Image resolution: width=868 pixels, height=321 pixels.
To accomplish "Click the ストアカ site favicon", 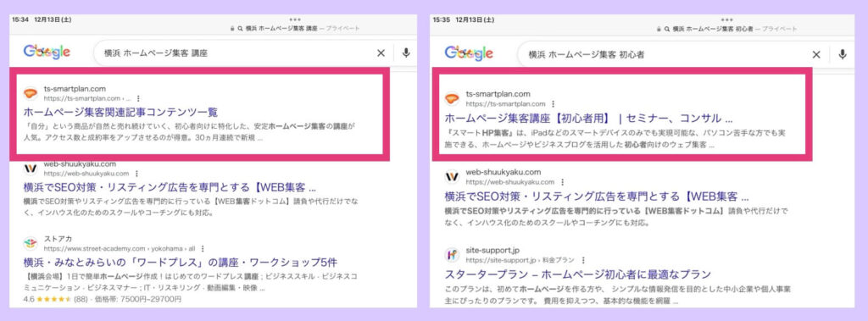I will coord(31,244).
